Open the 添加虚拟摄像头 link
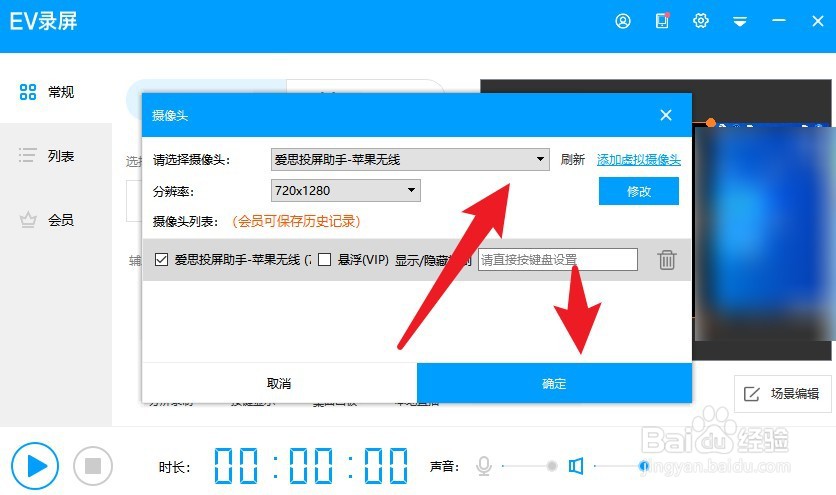This screenshot has height=495, width=836. 639,159
